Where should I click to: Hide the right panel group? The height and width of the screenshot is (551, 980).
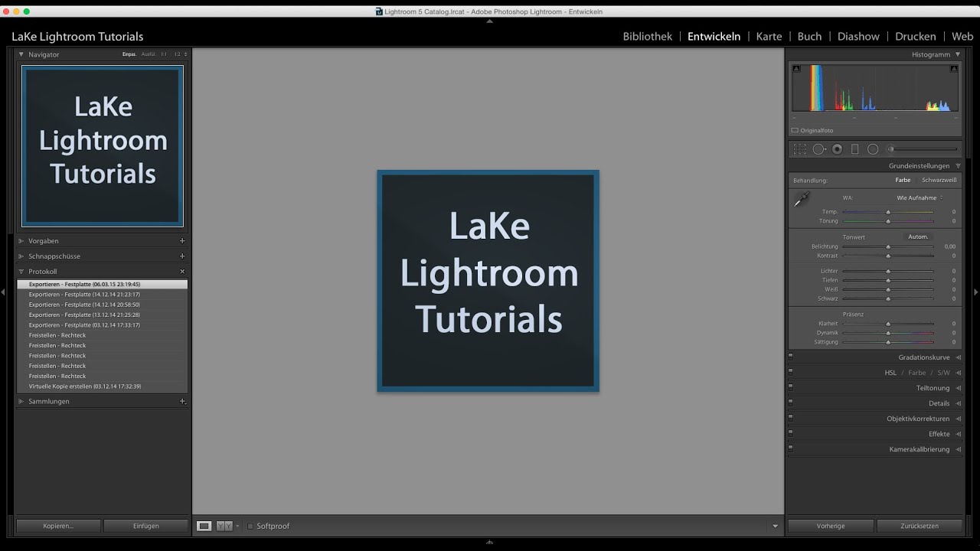click(x=976, y=292)
